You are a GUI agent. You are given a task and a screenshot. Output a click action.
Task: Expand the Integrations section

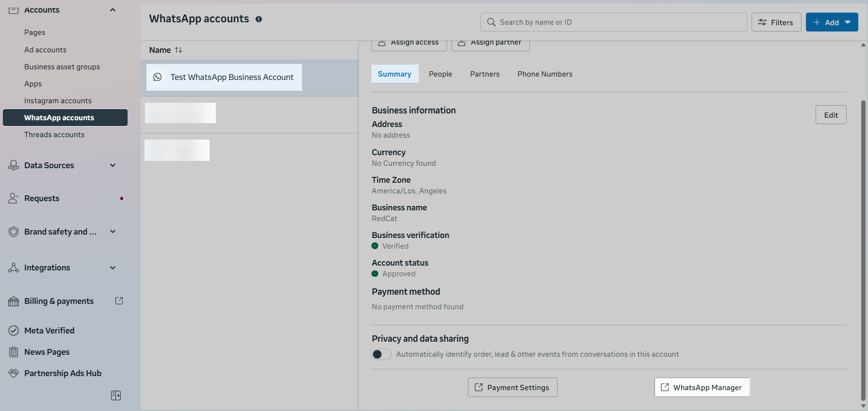tap(113, 268)
